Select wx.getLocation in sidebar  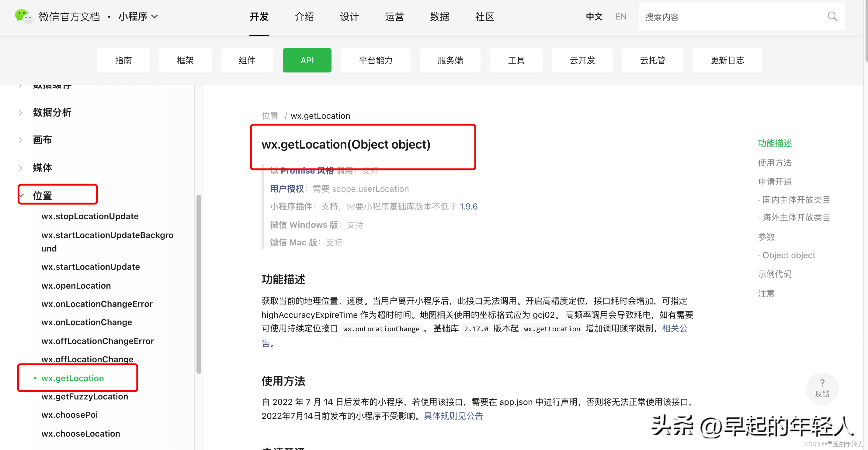coord(72,378)
